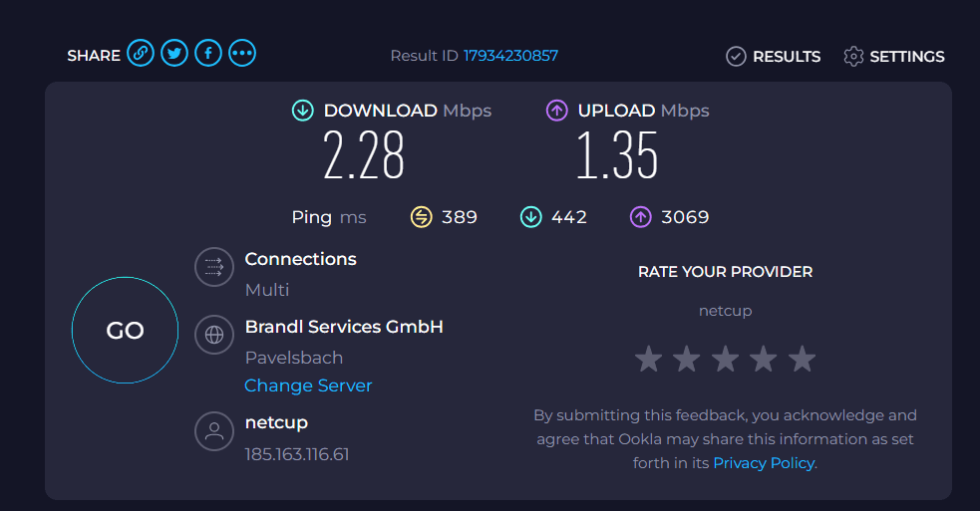The image size is (980, 511).
Task: Click the server globe icon
Action: coord(214,335)
